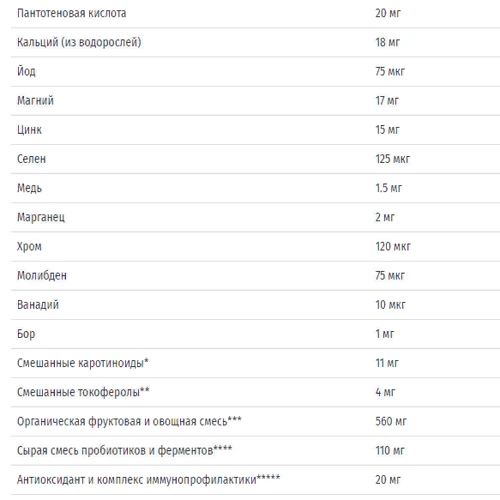Viewport: 500px width, 500px height.
Task: Click the 120 мкг value for Хром
Action: pyautogui.click(x=393, y=247)
